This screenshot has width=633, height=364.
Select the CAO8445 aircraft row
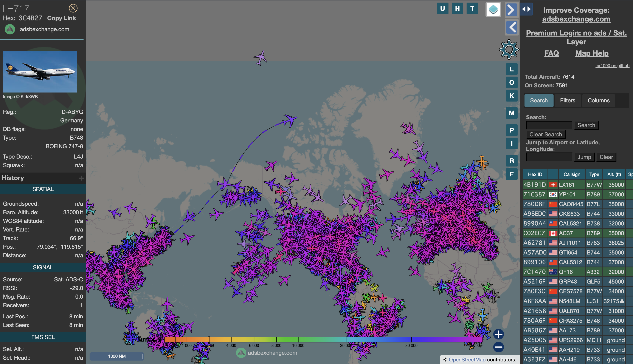pyautogui.click(x=578, y=204)
